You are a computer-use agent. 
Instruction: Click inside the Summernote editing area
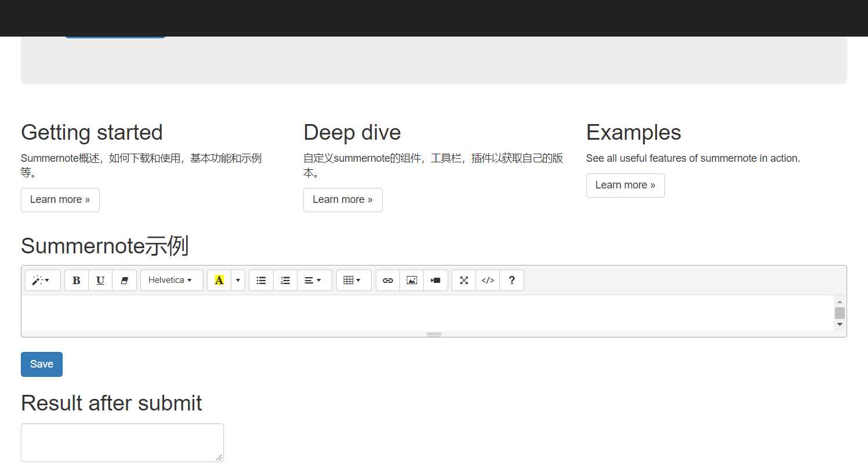427,313
